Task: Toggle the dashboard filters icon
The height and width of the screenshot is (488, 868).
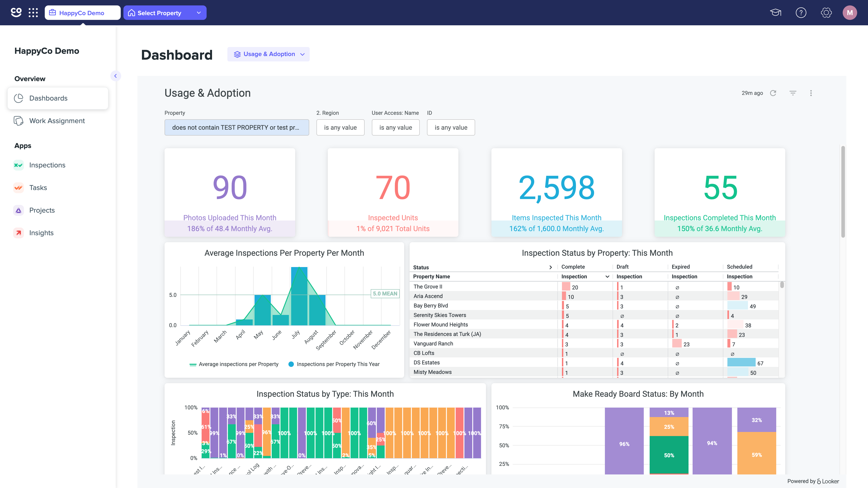Action: point(793,93)
